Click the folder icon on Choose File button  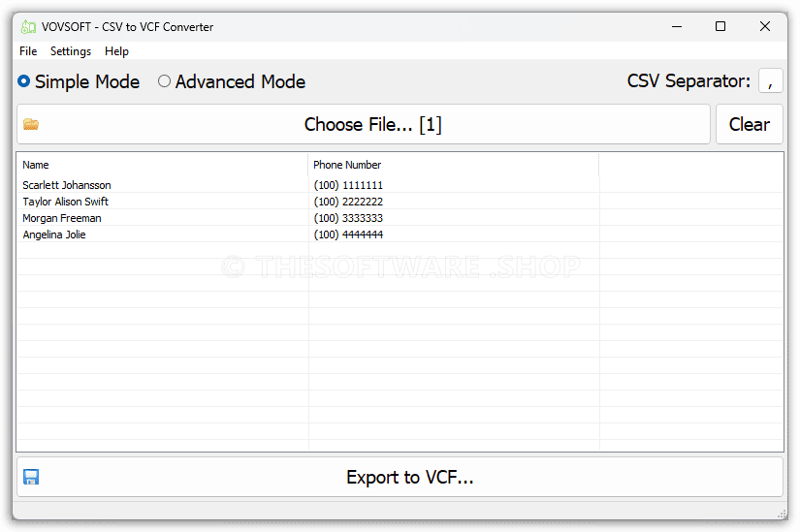click(31, 124)
